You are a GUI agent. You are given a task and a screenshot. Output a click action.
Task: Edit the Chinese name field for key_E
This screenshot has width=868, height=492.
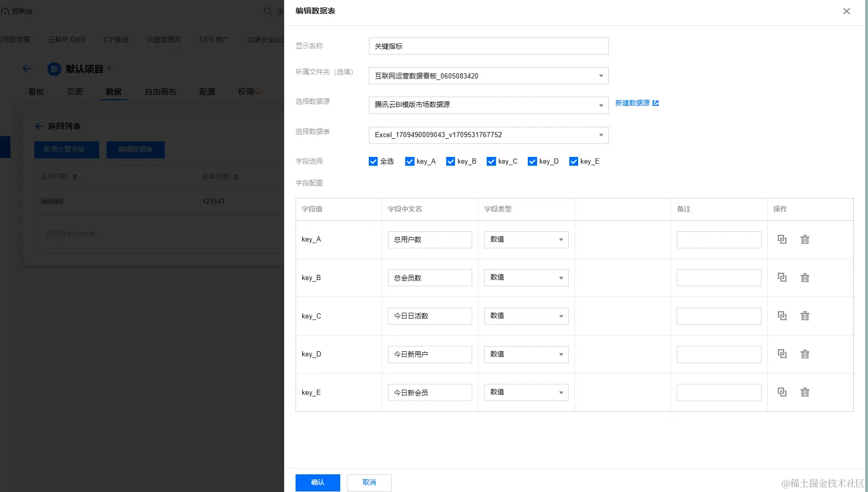click(x=430, y=392)
